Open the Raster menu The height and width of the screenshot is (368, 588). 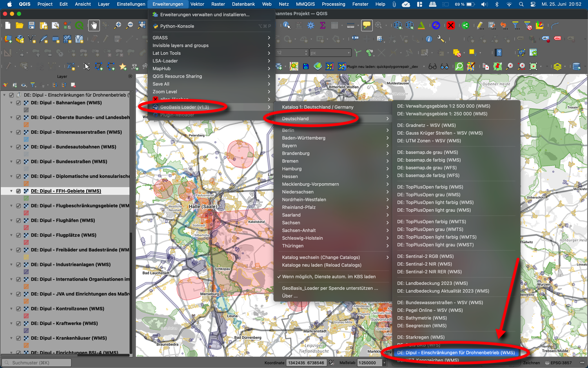point(218,4)
